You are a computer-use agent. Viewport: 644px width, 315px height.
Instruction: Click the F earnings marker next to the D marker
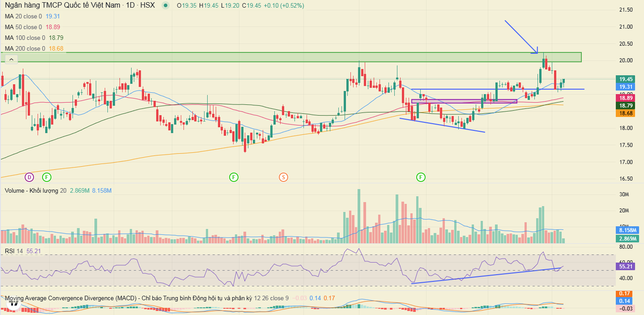coord(47,177)
